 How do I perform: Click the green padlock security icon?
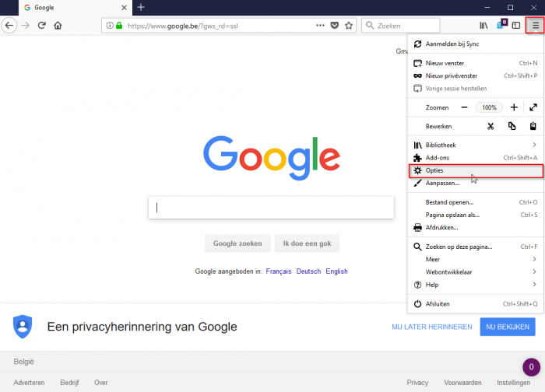(x=119, y=26)
